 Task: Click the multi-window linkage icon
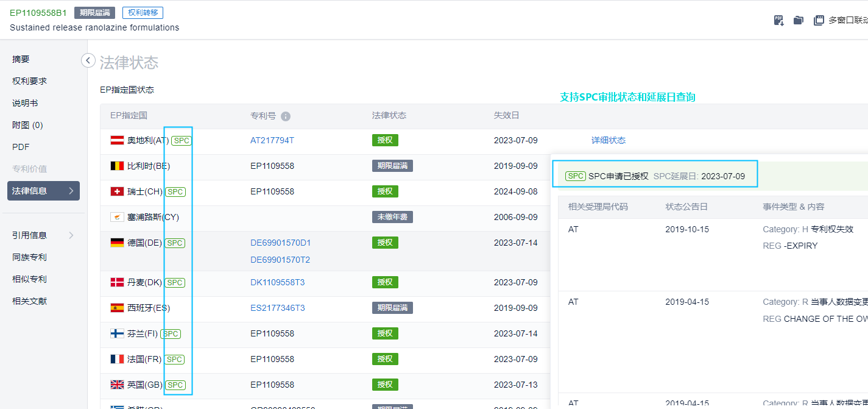(x=819, y=20)
